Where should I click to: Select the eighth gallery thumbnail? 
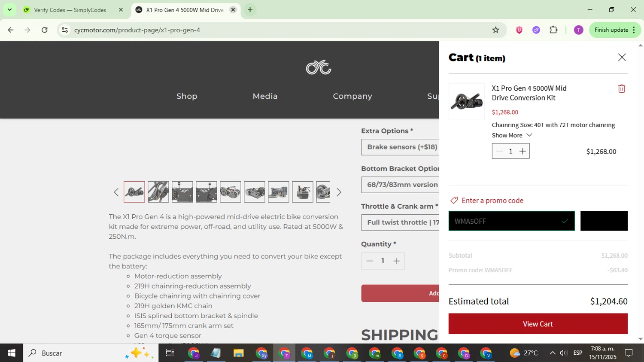coord(303,192)
